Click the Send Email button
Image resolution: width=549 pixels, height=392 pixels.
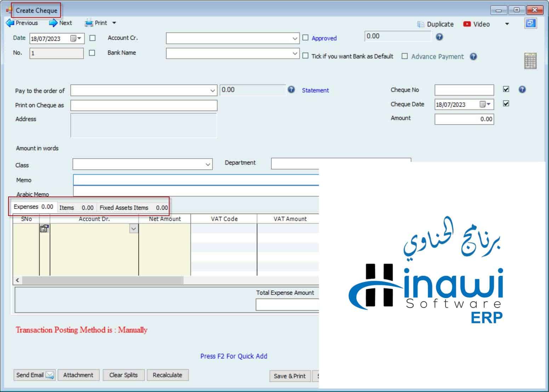(x=34, y=375)
